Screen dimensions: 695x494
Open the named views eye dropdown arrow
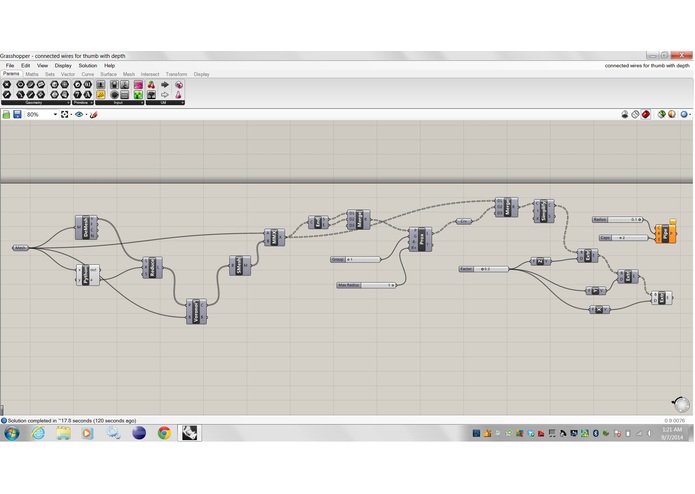[86, 115]
